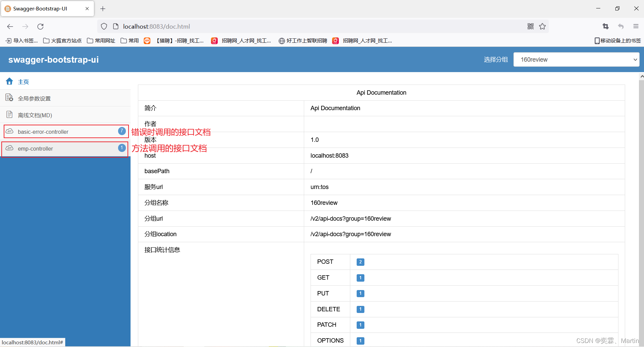Open the 常用 bookmark folder

point(130,41)
